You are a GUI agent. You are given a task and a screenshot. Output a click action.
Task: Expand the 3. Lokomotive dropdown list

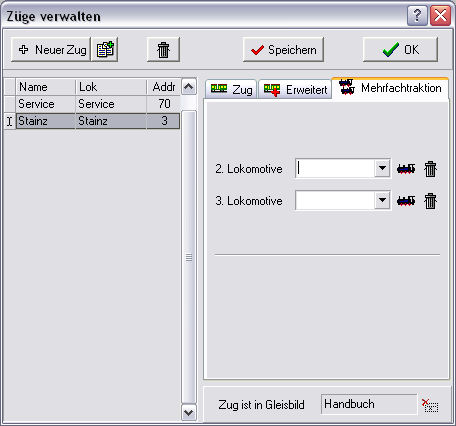(x=382, y=200)
